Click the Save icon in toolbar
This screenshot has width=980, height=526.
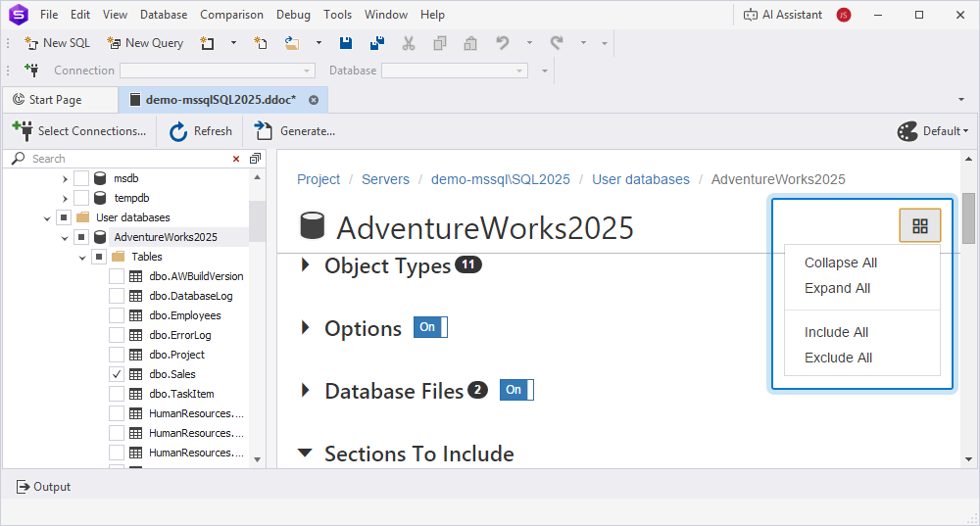pos(346,43)
